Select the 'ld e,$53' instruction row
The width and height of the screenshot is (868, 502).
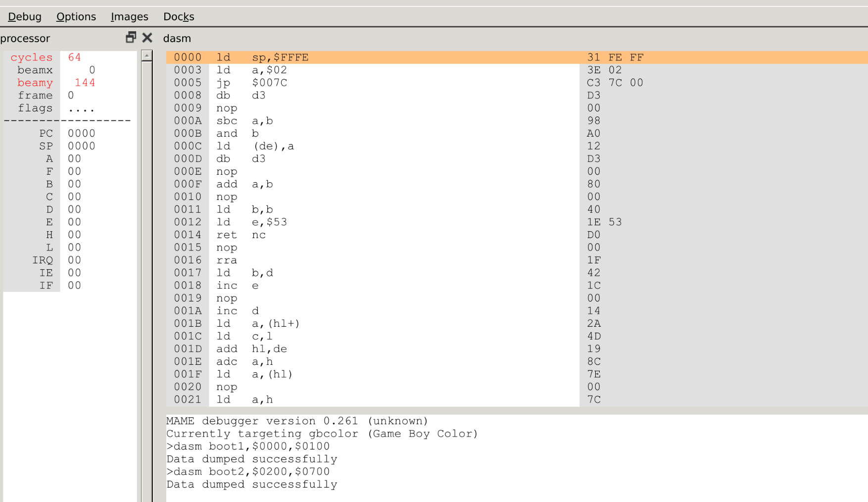(x=517, y=222)
